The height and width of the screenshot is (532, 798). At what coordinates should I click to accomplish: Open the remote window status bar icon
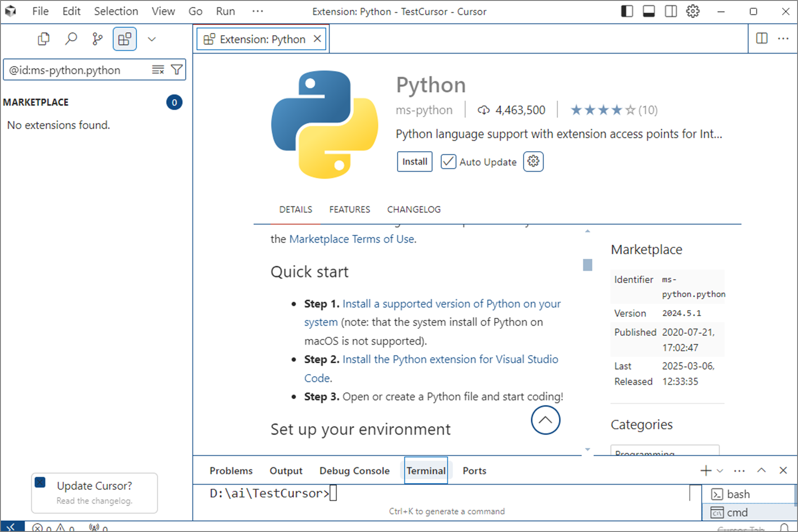[x=12, y=527]
